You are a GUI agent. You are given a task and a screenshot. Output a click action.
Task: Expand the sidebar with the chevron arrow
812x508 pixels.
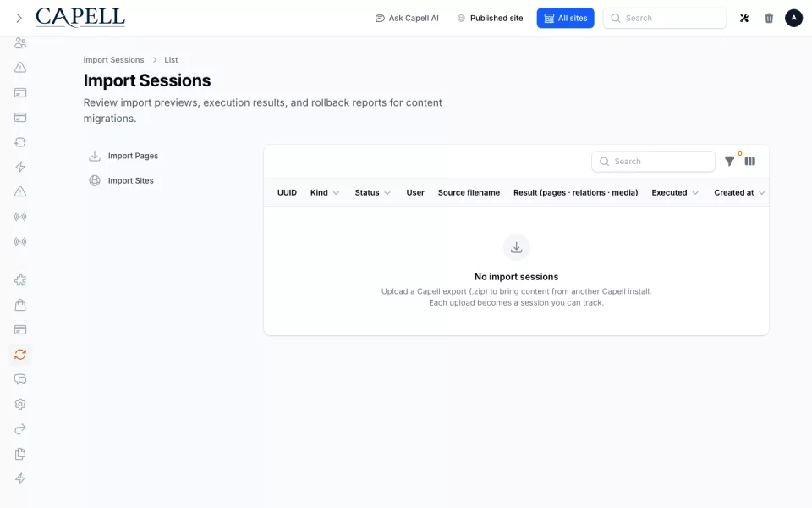pos(19,18)
